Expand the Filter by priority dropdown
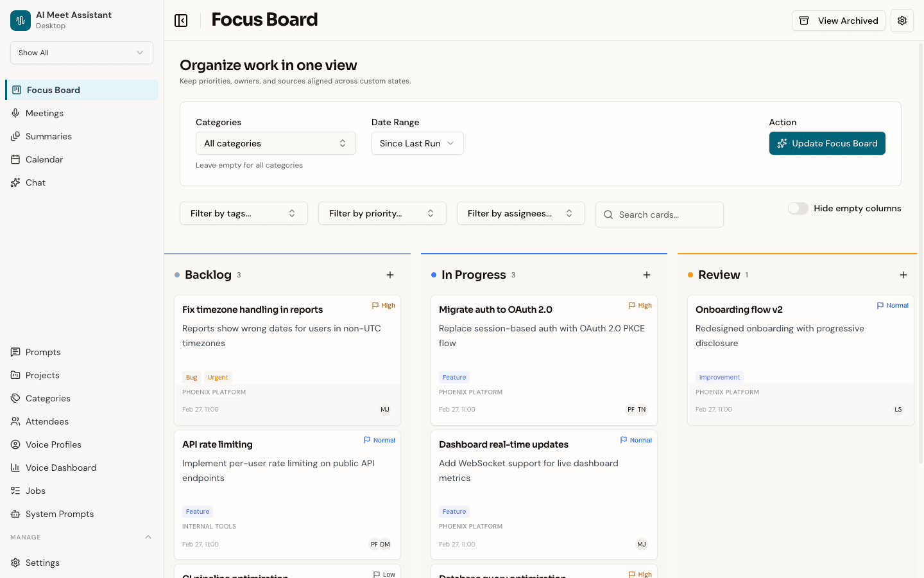 point(382,213)
